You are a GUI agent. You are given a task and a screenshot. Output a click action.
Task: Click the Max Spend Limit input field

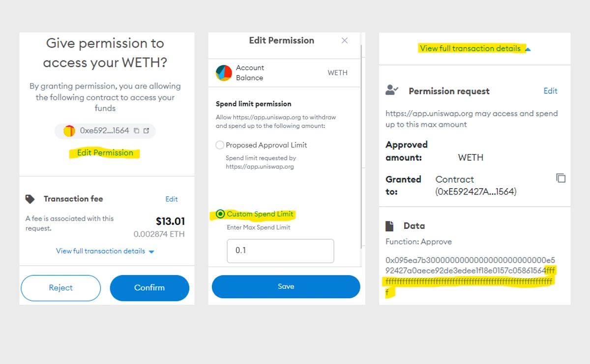click(x=280, y=251)
